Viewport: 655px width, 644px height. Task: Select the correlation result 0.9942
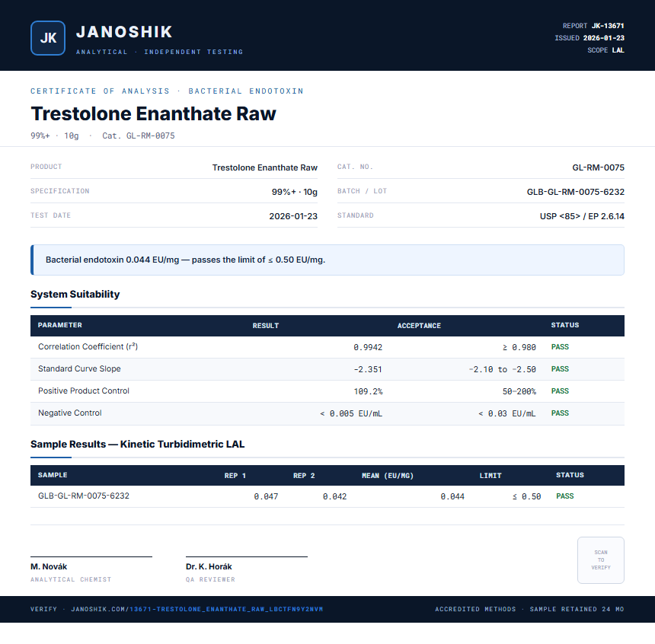(368, 347)
